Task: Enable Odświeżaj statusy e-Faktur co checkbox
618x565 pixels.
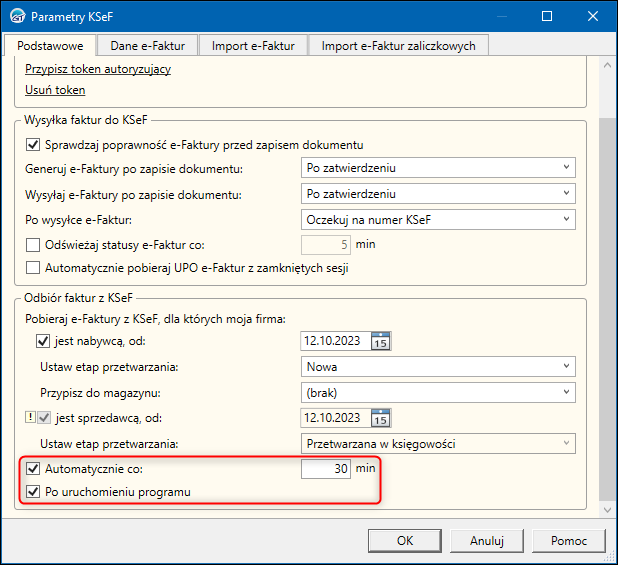Action: click(x=33, y=245)
